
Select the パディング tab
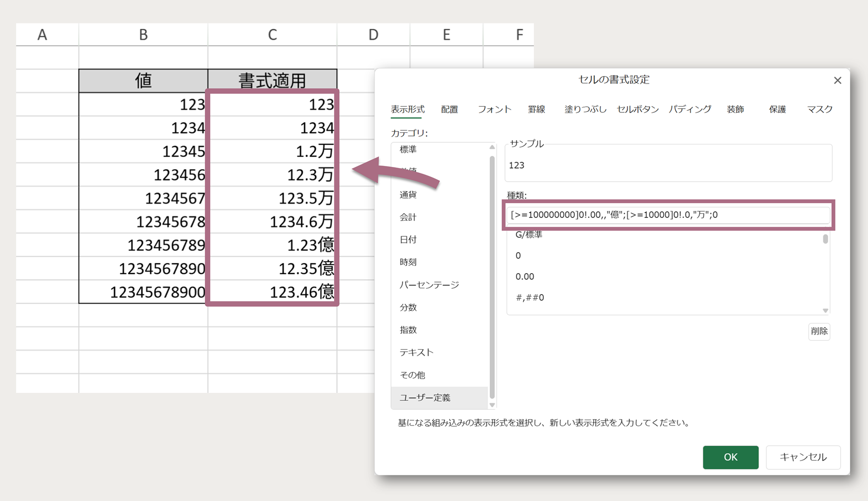690,109
